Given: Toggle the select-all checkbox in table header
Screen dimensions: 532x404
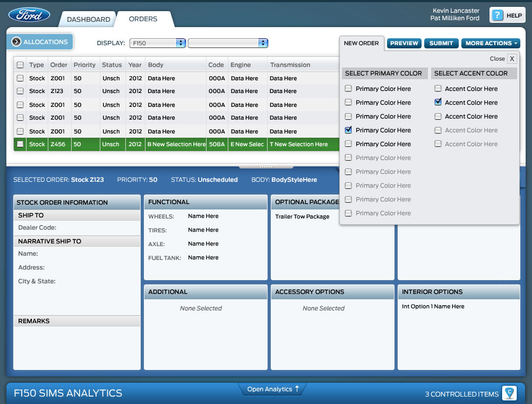Looking at the screenshot, I should point(20,65).
